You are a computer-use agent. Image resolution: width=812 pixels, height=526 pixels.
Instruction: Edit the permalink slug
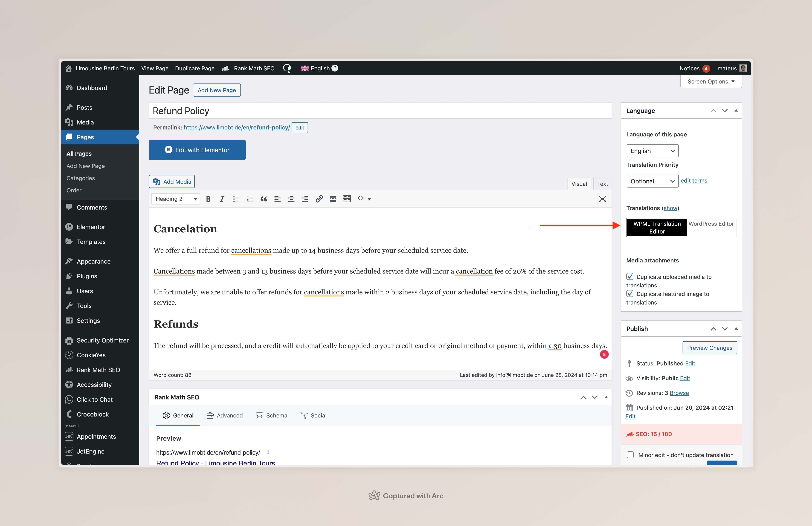click(x=300, y=128)
